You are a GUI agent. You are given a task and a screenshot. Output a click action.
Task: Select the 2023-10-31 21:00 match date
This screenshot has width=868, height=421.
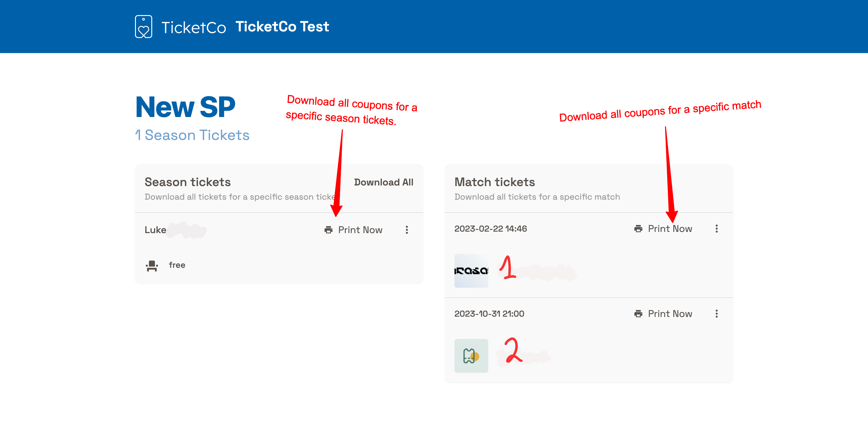click(x=489, y=314)
